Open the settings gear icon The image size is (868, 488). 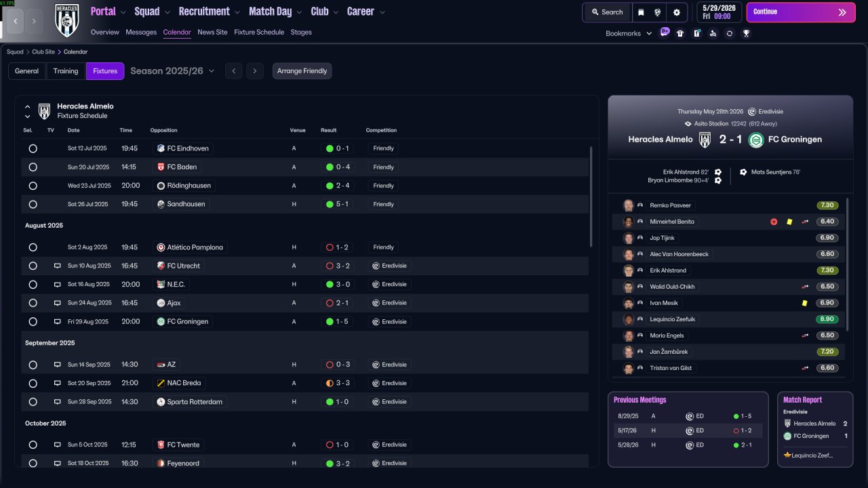[x=676, y=12]
